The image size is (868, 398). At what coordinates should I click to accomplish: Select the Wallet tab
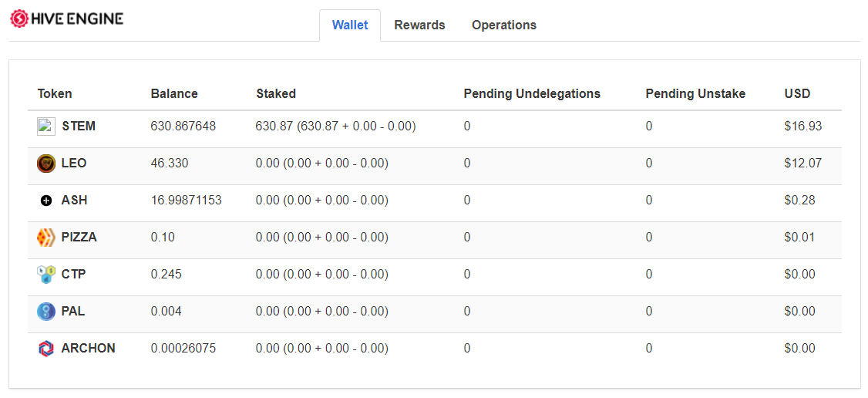(x=350, y=25)
